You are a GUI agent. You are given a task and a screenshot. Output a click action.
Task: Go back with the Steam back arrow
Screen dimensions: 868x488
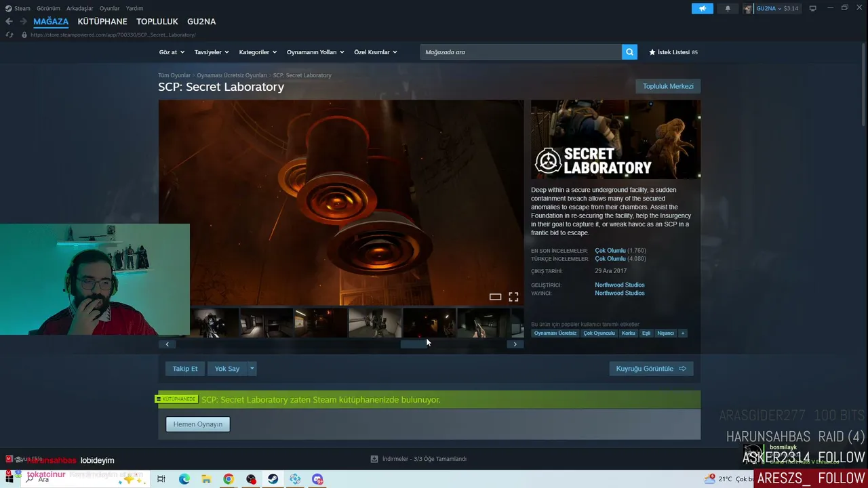pyautogui.click(x=9, y=22)
